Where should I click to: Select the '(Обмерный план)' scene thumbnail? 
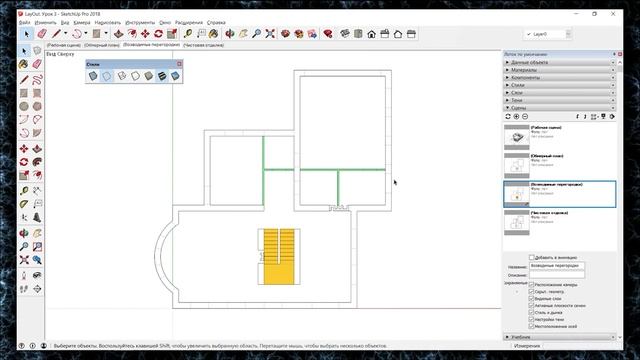(x=517, y=165)
